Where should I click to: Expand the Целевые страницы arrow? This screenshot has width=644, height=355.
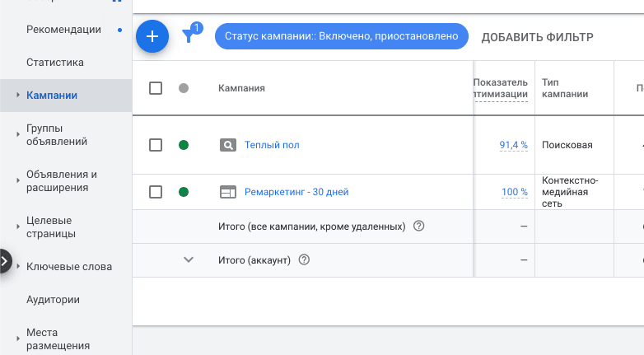coord(17,227)
